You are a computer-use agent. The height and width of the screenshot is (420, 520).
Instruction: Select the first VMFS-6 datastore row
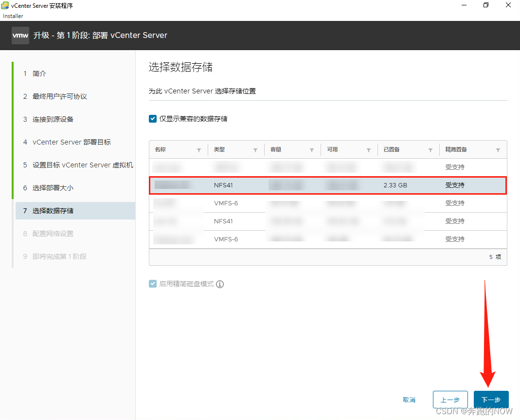point(328,203)
